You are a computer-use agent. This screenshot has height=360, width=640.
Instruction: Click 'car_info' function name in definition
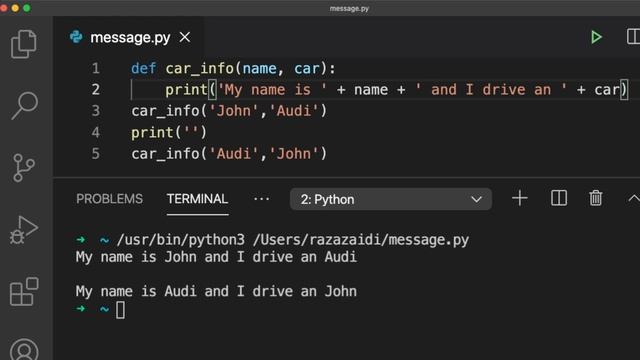click(199, 69)
